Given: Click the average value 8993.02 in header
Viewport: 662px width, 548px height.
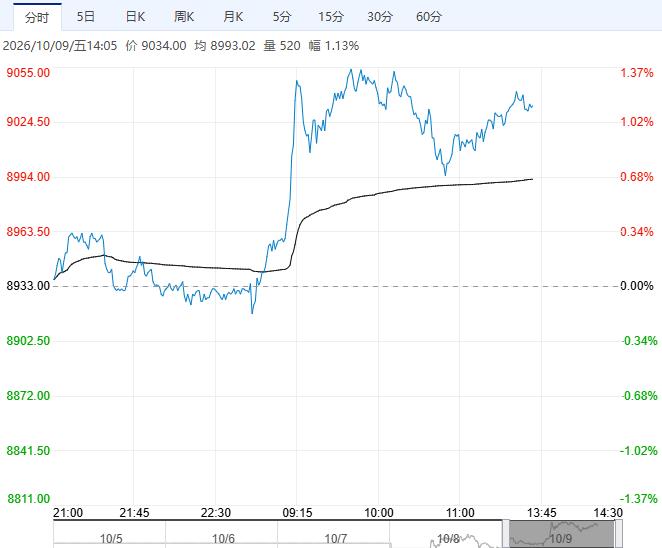Looking at the screenshot, I should point(233,46).
